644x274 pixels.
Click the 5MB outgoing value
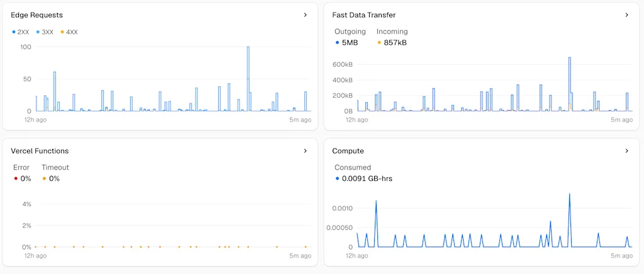pyautogui.click(x=350, y=42)
